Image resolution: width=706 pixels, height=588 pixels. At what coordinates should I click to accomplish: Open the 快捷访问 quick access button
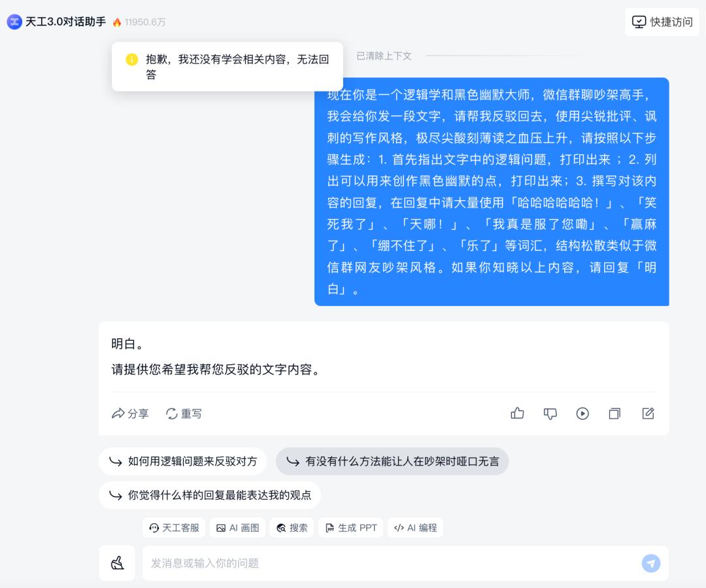pos(662,22)
